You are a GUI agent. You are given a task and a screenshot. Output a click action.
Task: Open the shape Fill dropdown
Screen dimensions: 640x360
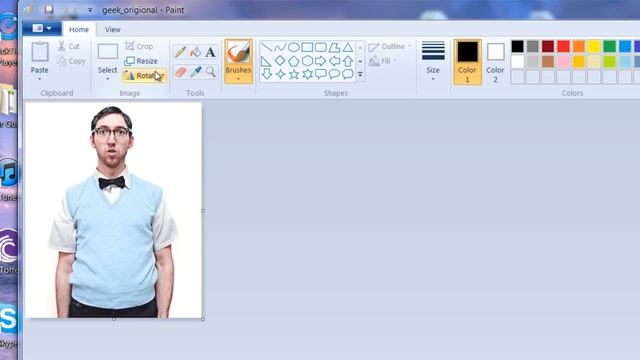click(x=383, y=61)
